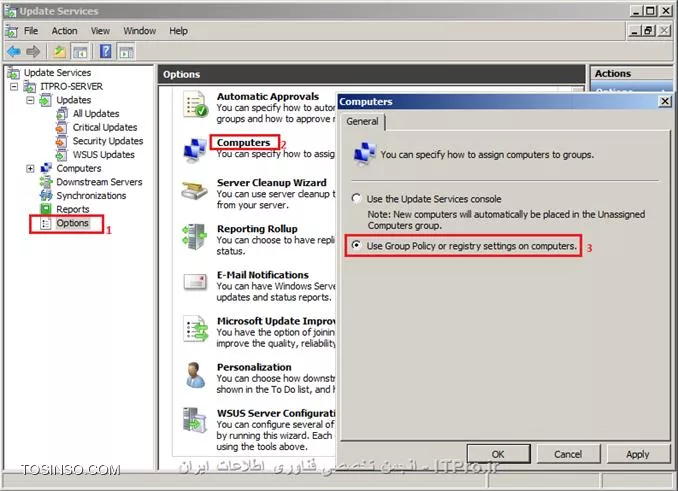Viewport: 678px width, 491px height.
Task: Click the Options list icon in tree
Action: click(x=45, y=223)
